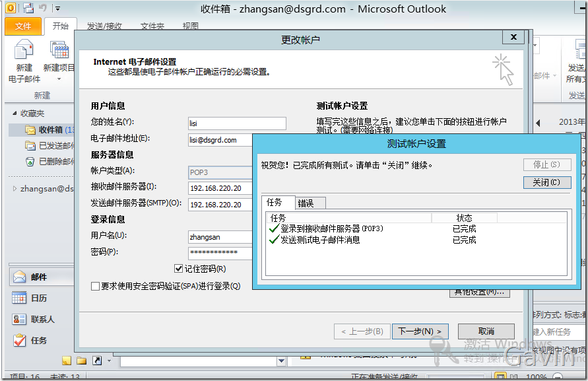588x381 pixels.
Task: Click the shortcuts icon in bottom bar
Action: 97,361
